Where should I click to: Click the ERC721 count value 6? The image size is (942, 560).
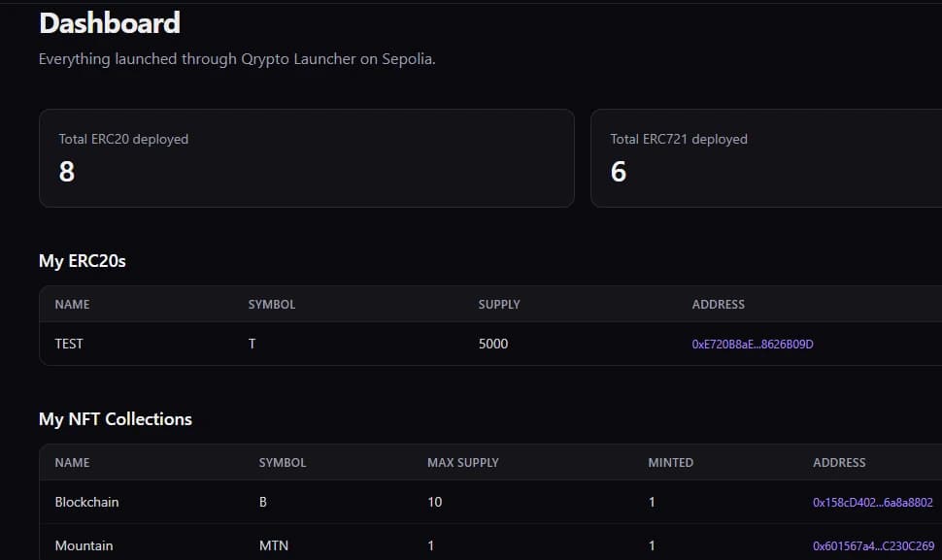[x=619, y=172]
